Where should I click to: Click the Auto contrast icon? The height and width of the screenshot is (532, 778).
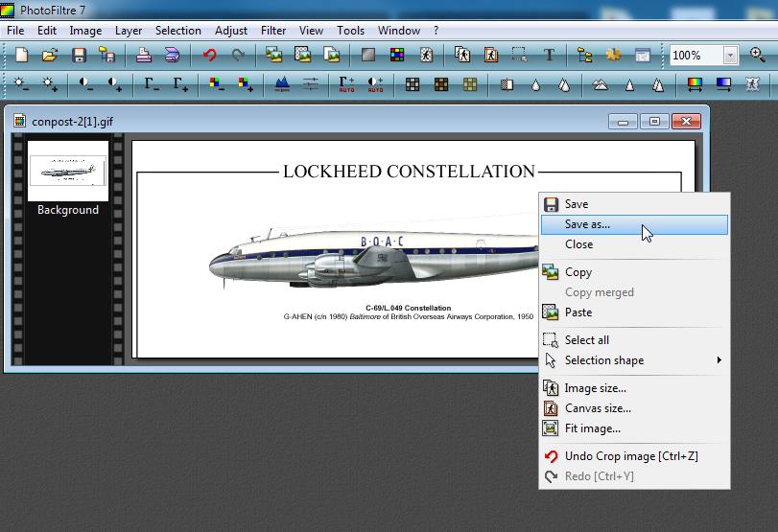[375, 84]
